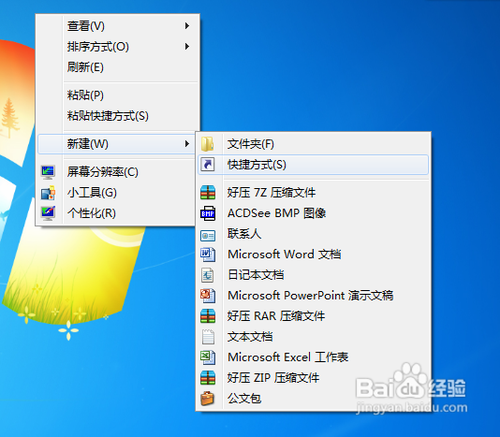Viewport: 500px width, 437px height.
Task: Open the 查看(V) menu entry
Action: tap(117, 26)
